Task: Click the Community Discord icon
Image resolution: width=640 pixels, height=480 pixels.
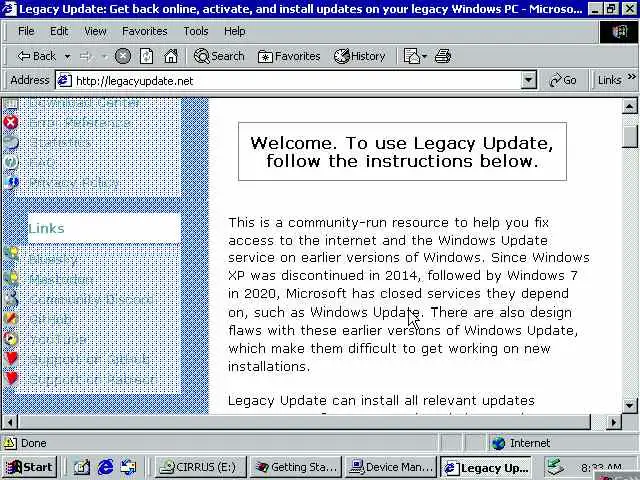Action: 11,298
